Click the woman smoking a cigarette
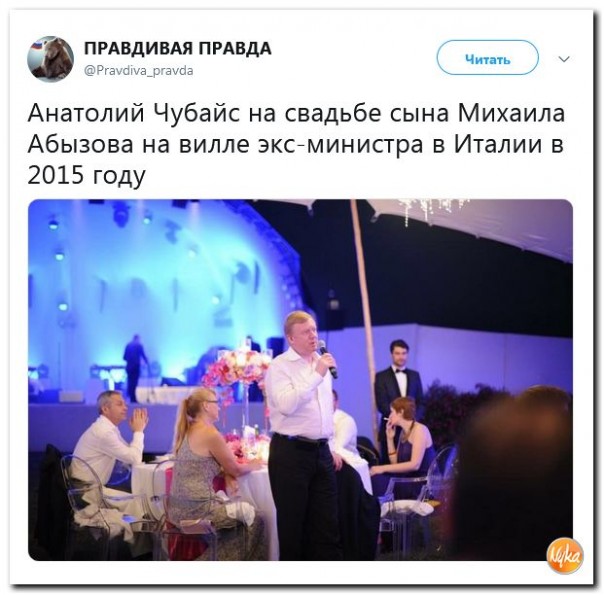Viewport: 604px width, 595px height. coord(404,439)
